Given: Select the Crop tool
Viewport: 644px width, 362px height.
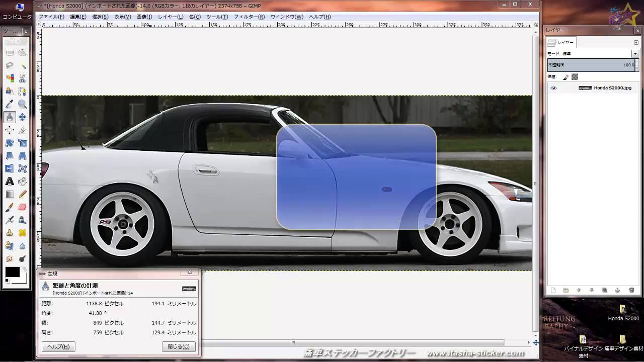Looking at the screenshot, I should (x=23, y=130).
